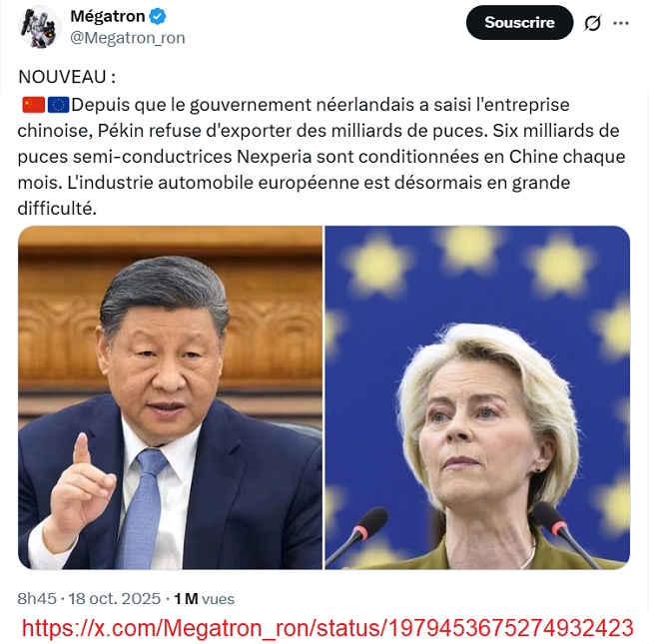Click the 1 M vues counter
Screen dimensions: 649x644
point(204,598)
